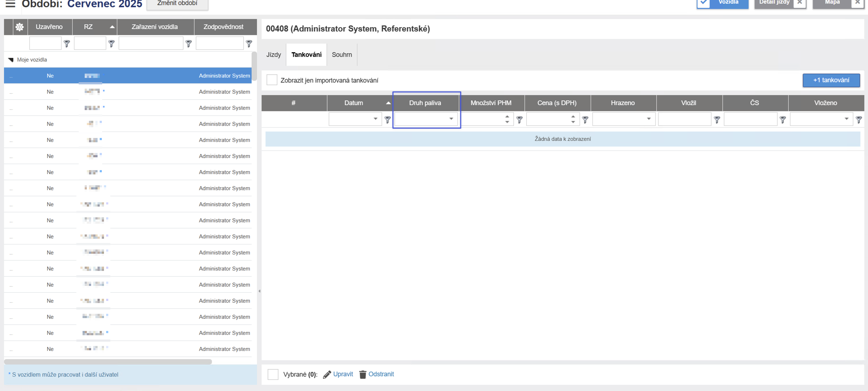The image size is (868, 391).
Task: Click filter icon next to Datum filter
Action: pos(387,119)
